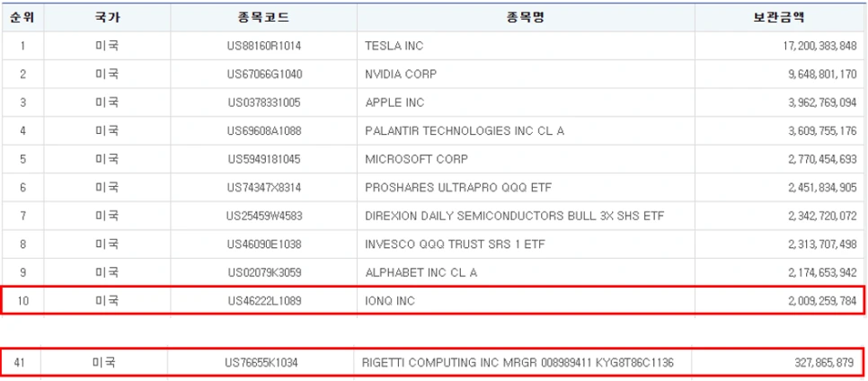Select the APPLE INC stock name
Viewport: 868px width, 381px height.
[x=394, y=102]
